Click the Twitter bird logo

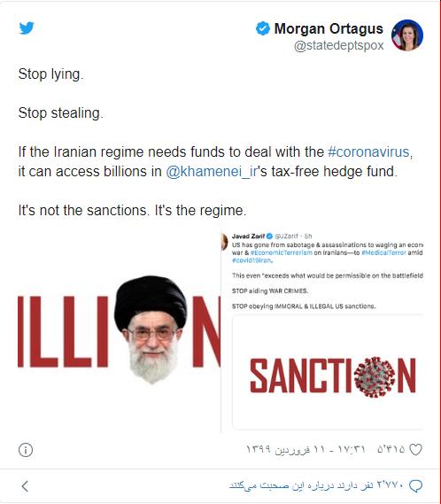pyautogui.click(x=27, y=28)
